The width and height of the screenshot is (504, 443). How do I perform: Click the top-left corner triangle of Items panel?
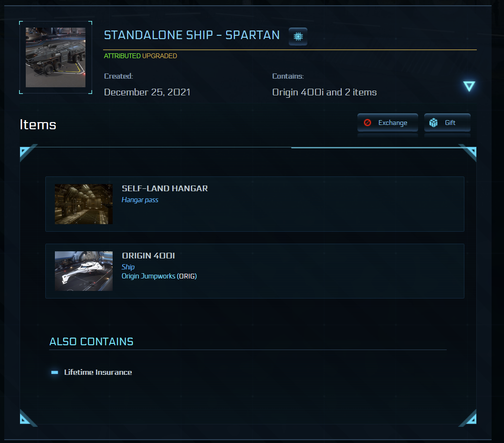[x=27, y=153]
